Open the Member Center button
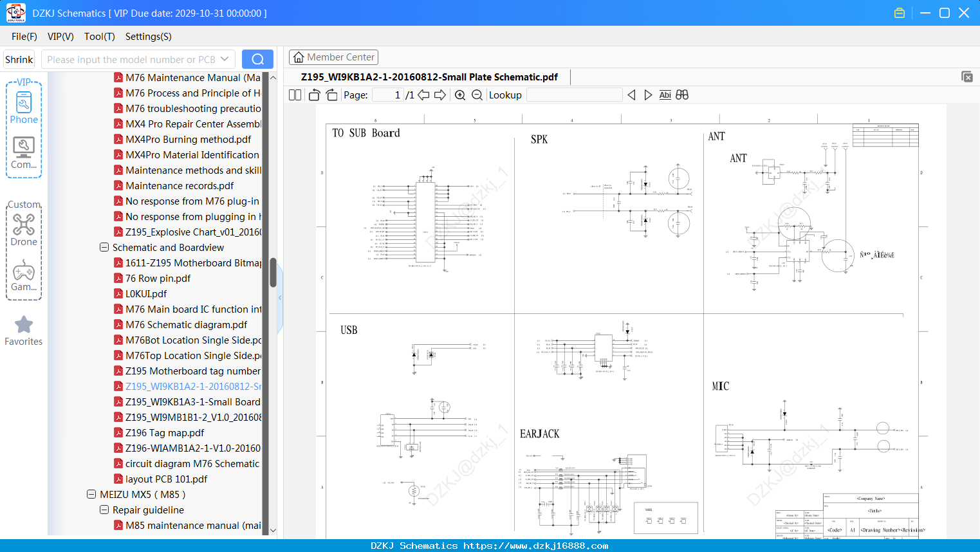Viewport: 980px width, 552px height. [333, 57]
